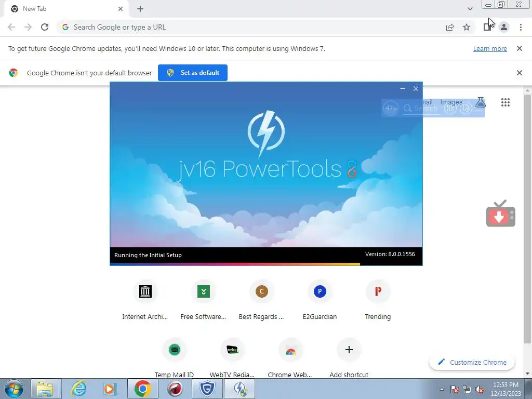The image size is (532, 399).
Task: Open Best Regards shortcut
Action: 262,300
